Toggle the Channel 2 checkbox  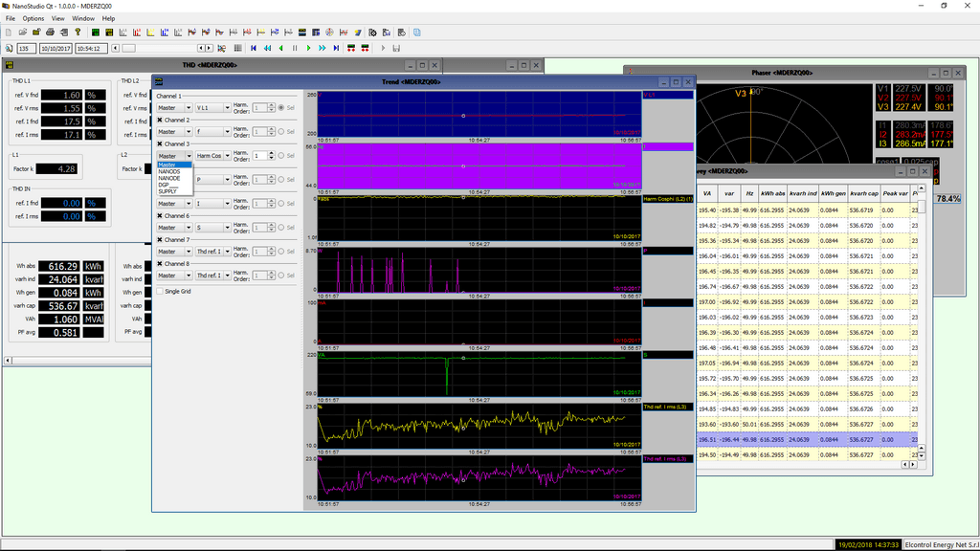click(x=160, y=121)
